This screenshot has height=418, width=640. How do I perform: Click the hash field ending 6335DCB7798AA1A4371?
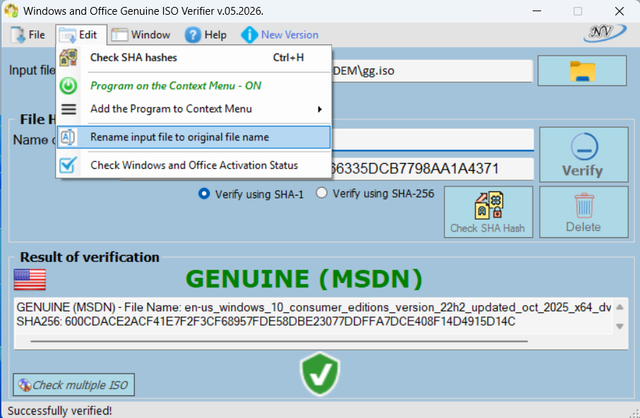pos(432,169)
